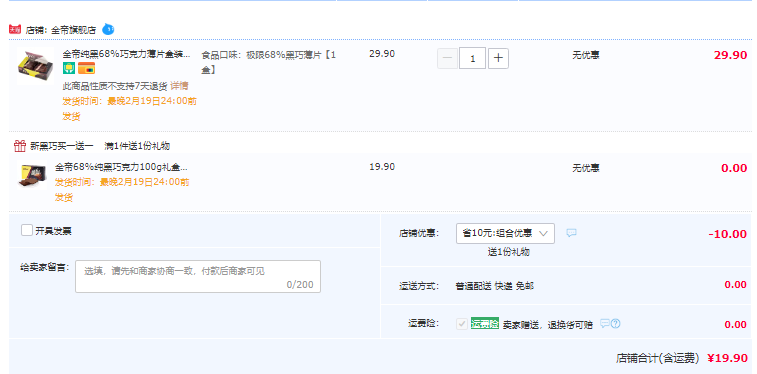The width and height of the screenshot is (757, 374).
Task: Open the 100g gift box chocolate thumbnail
Action: 32,176
